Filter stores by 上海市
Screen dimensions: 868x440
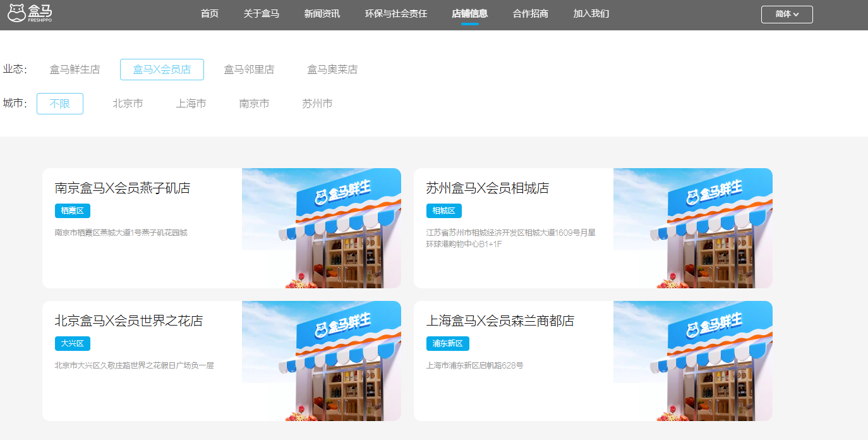point(191,104)
